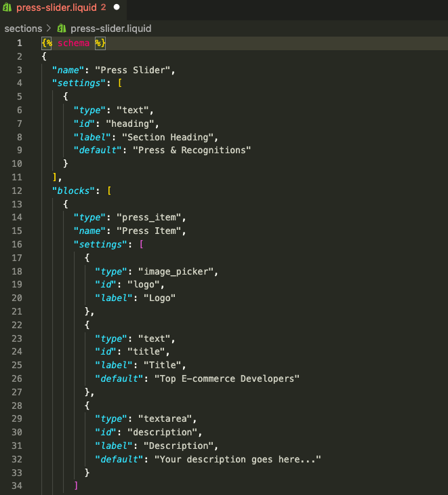
Task: Click the "blocks" key on line 12
Action: (73, 191)
